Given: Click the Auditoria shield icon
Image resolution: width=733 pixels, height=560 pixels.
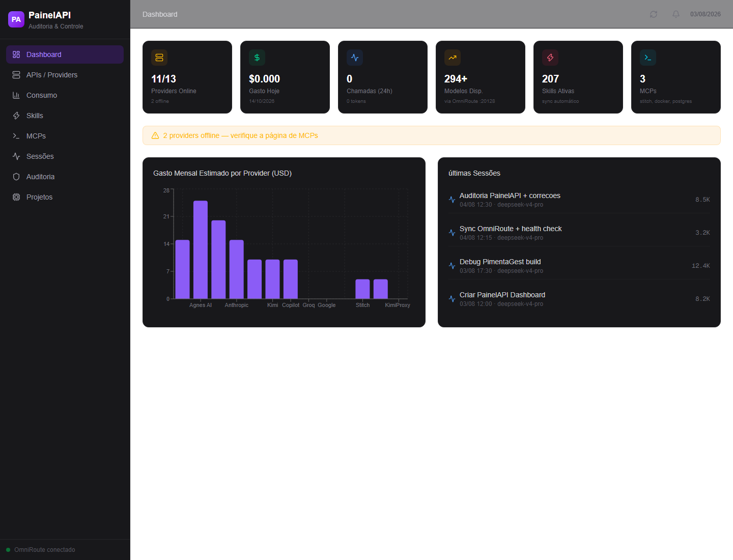Looking at the screenshot, I should (16, 177).
